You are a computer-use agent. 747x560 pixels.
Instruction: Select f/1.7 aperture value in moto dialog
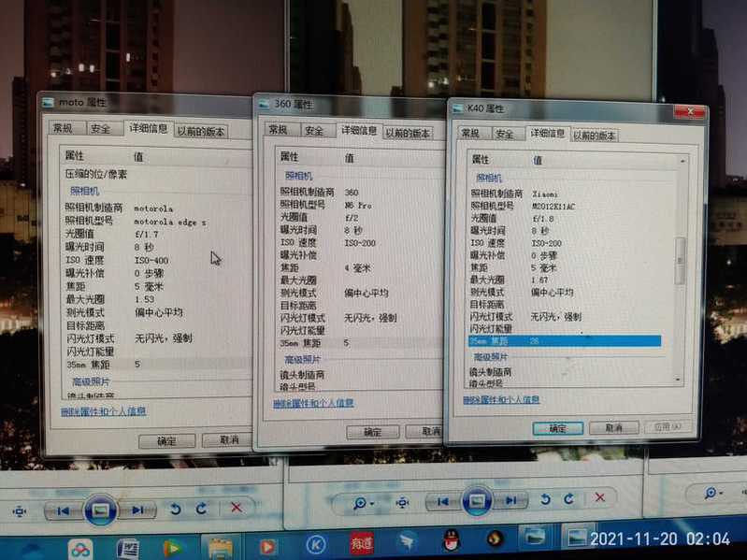point(146,235)
